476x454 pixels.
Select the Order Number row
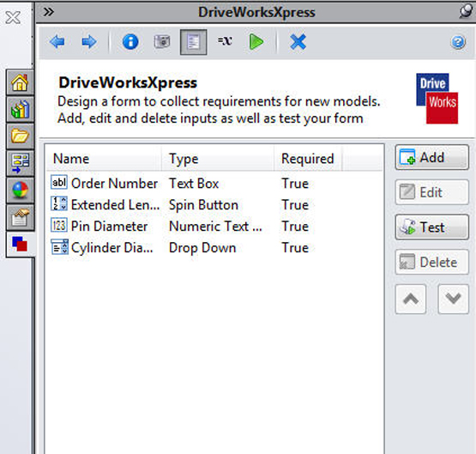(x=214, y=184)
